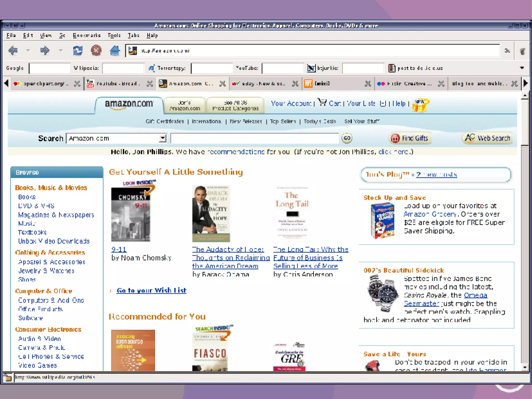The image size is (532, 399).
Task: Go to Home via house icon
Action: click(115, 50)
